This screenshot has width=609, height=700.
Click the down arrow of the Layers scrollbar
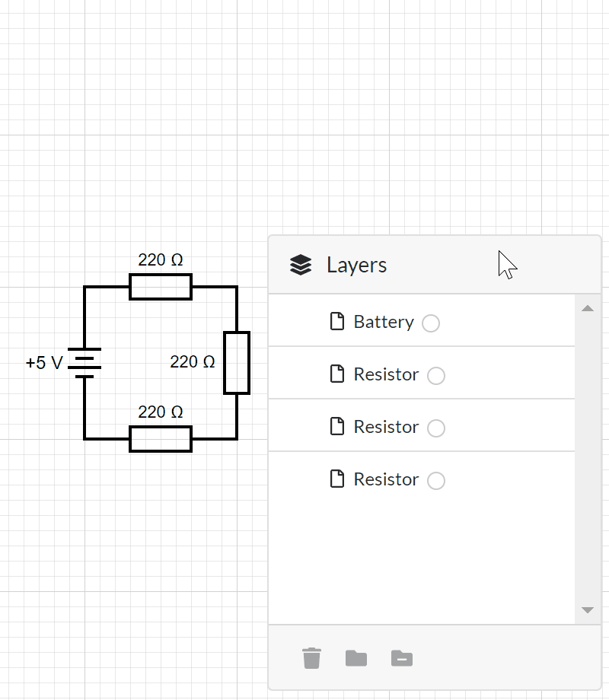click(588, 609)
